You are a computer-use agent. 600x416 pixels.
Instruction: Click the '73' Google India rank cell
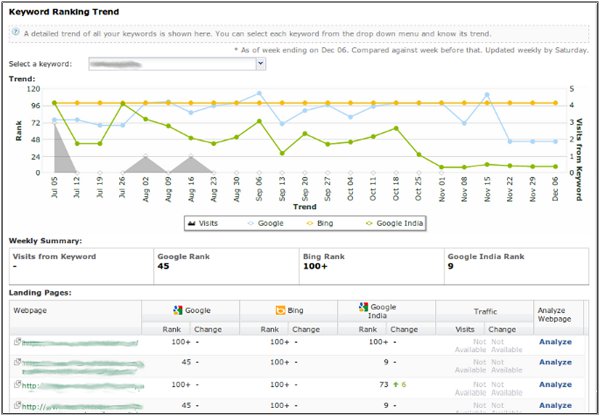click(384, 385)
